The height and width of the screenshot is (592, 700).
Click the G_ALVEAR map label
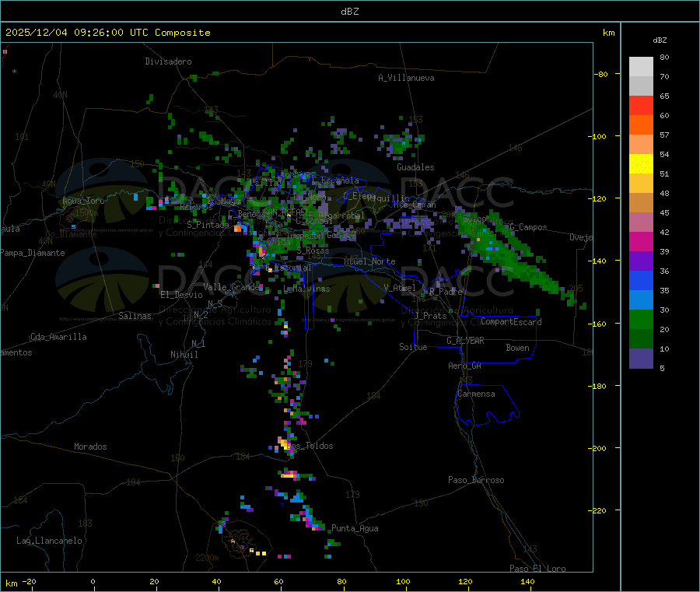[x=465, y=341]
